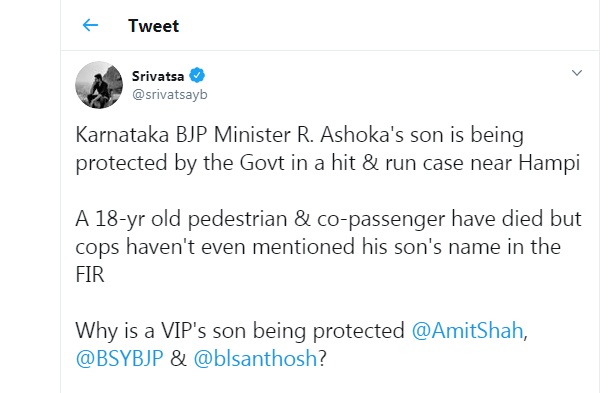613x393 pixels.
Task: Click the blue verified badge beside Srivatsa
Action: click(197, 75)
